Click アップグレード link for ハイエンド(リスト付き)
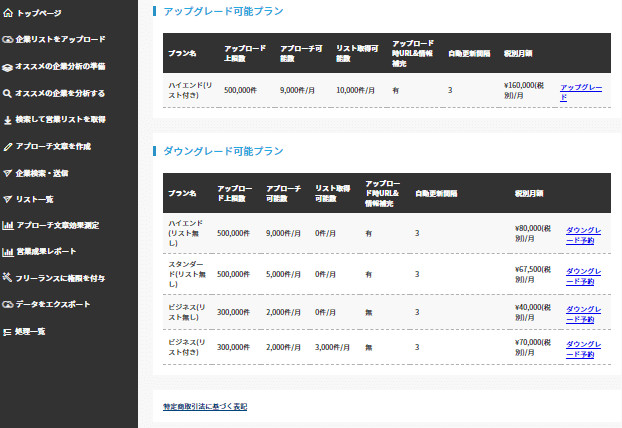Image resolution: width=622 pixels, height=428 pixels. pyautogui.click(x=581, y=92)
